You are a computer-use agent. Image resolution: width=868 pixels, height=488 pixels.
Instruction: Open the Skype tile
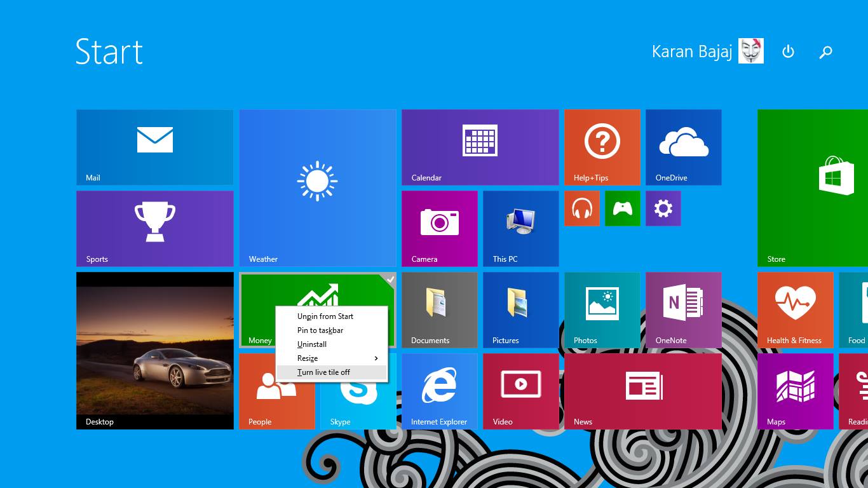(x=358, y=405)
